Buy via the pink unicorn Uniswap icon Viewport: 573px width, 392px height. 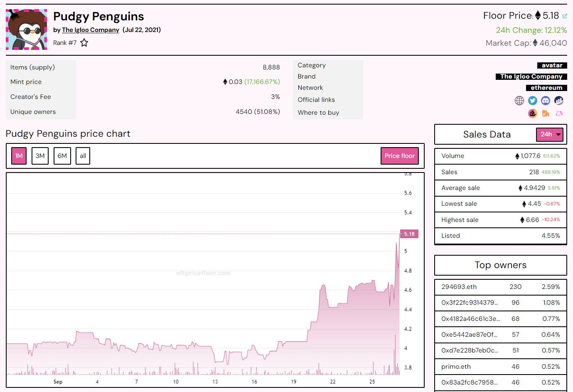coord(559,113)
